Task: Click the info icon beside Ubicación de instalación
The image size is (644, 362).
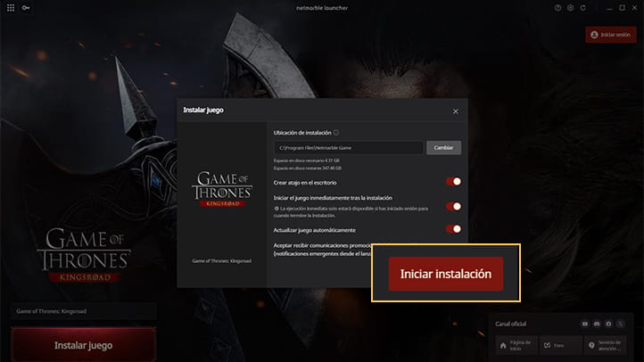Action: point(336,133)
